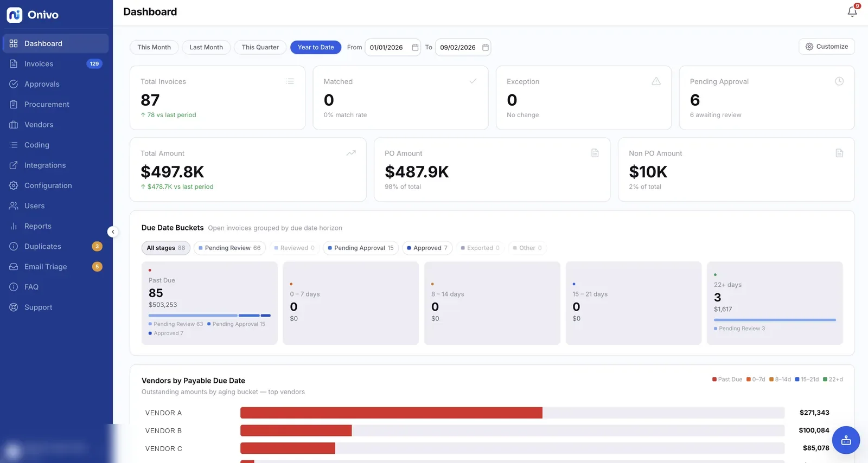Filter buckets by Pending Review 66

click(229, 248)
